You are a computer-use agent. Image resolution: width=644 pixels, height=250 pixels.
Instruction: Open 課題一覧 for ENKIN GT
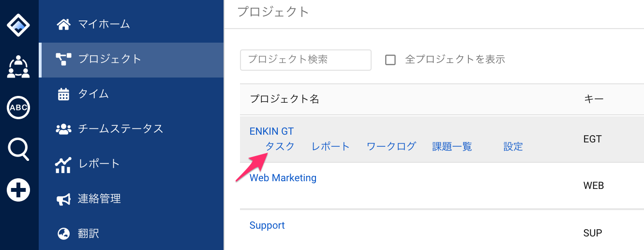point(452,146)
